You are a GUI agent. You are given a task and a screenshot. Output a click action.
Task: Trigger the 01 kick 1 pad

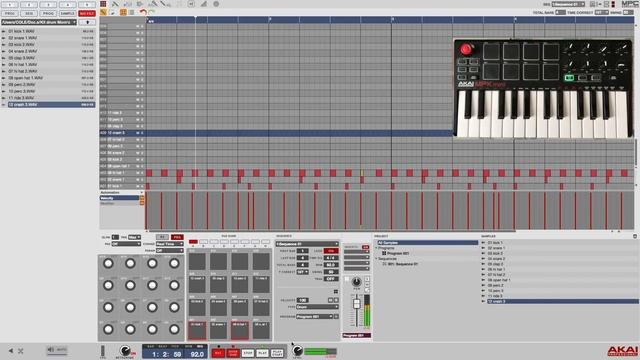coord(197,330)
